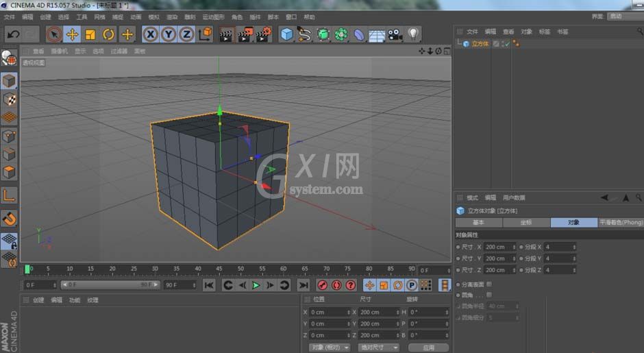Screen dimensions: 644x353
Task: Add a Cube primitive from the toolbar
Action: point(286,34)
